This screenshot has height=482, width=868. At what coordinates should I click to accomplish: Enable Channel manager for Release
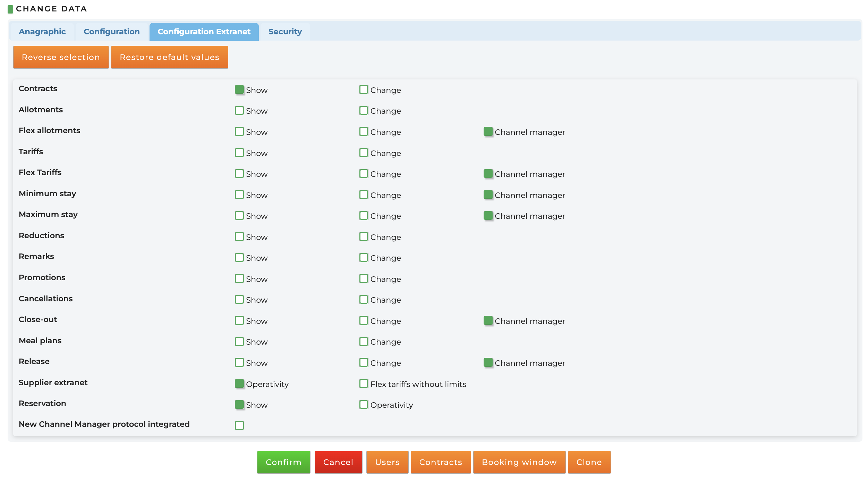[x=487, y=362]
